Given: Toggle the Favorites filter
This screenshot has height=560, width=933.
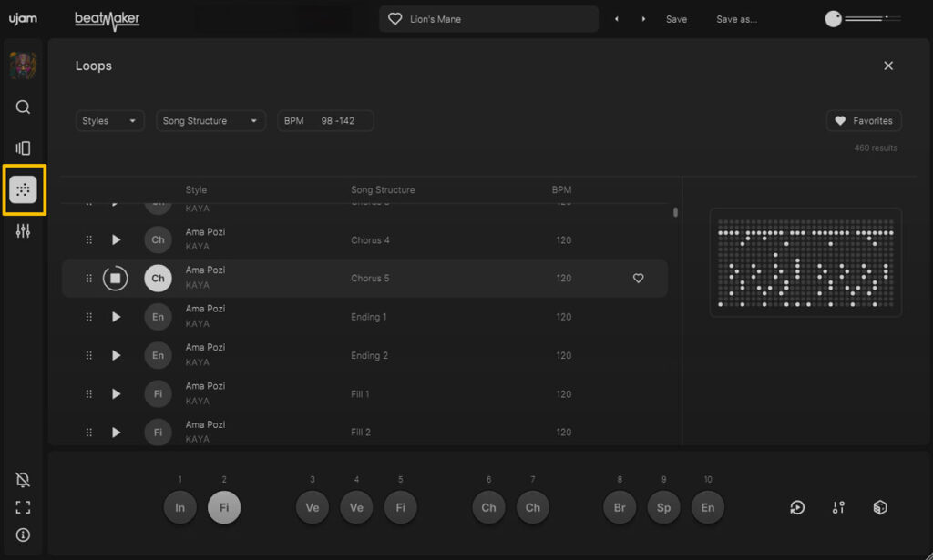Looking at the screenshot, I should (x=863, y=121).
